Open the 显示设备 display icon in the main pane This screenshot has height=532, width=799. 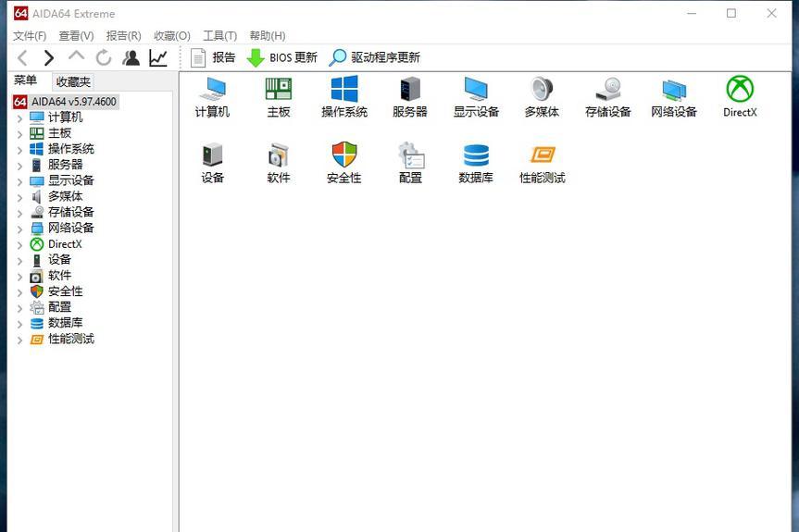pyautogui.click(x=476, y=97)
